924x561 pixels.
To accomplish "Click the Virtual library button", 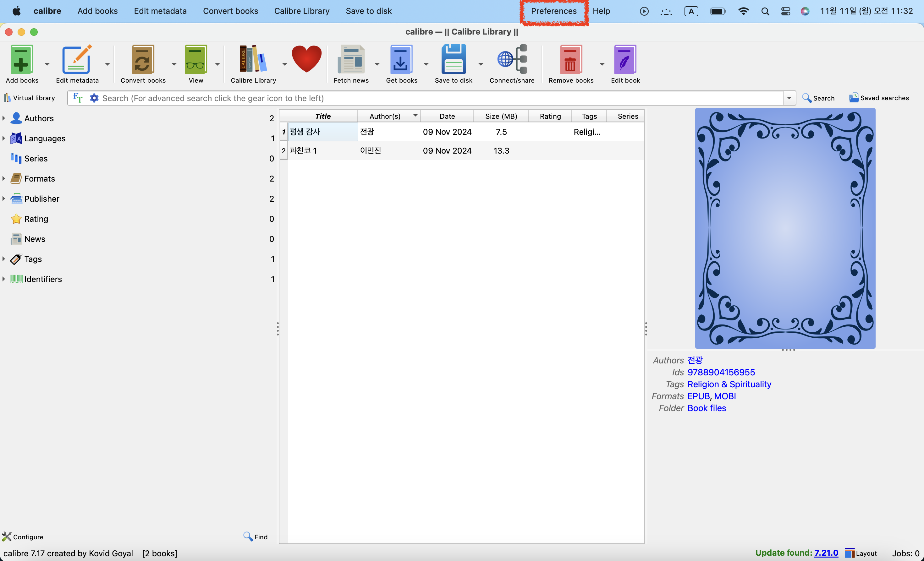I will pyautogui.click(x=29, y=98).
